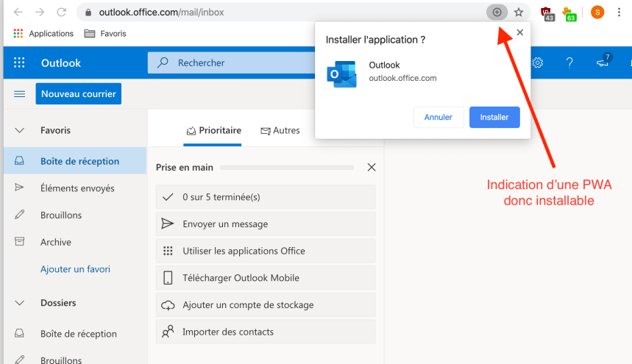Screen dimensions: 632x364
Task: Select the Prioritaire inbox tab
Action: (213, 131)
